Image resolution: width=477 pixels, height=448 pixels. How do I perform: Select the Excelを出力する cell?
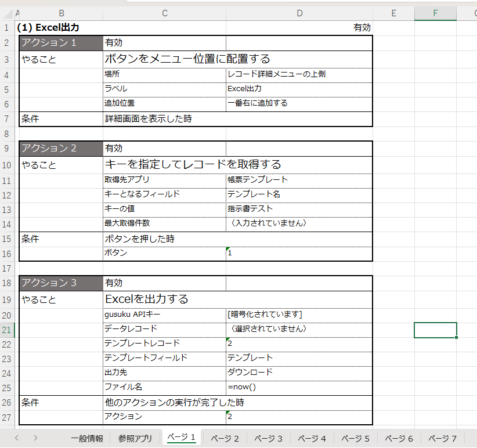165,299
